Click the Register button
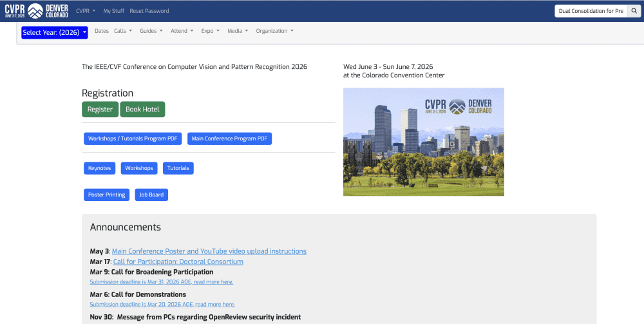The width and height of the screenshot is (644, 324). (100, 110)
